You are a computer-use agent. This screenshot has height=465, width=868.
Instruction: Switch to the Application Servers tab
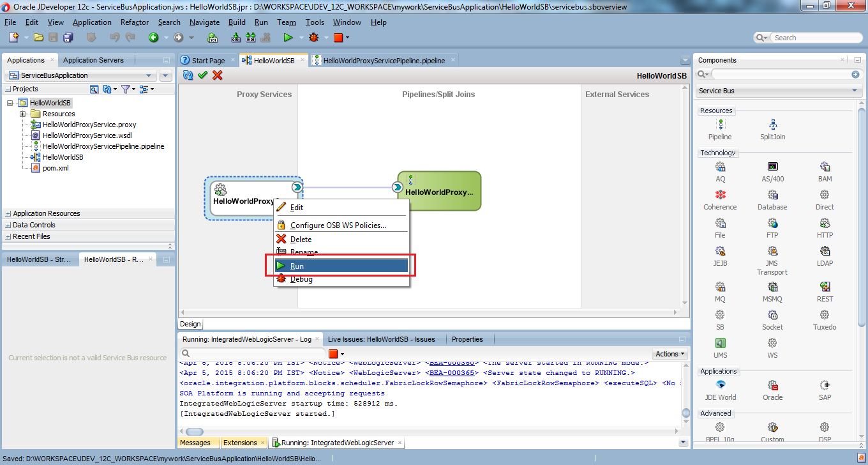(93, 60)
